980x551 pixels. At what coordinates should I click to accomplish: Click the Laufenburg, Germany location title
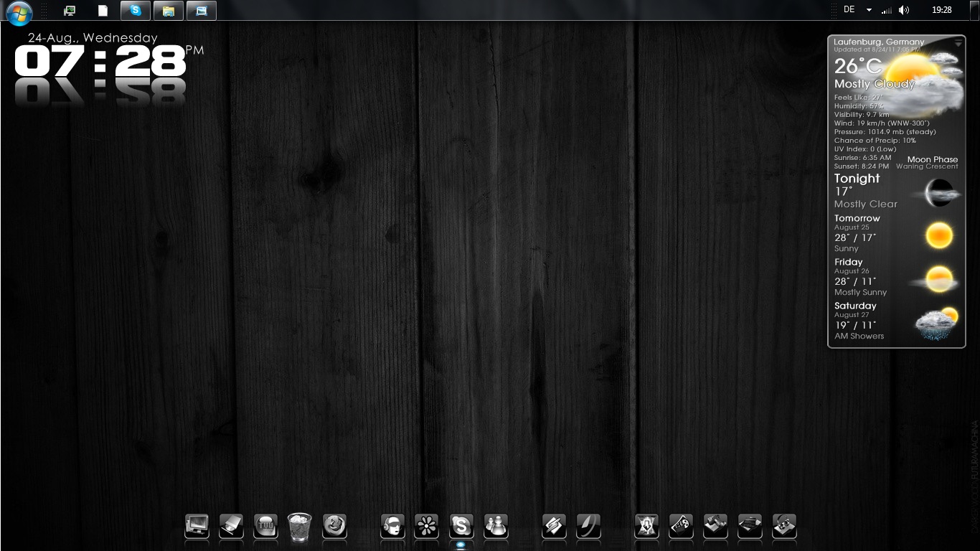879,42
